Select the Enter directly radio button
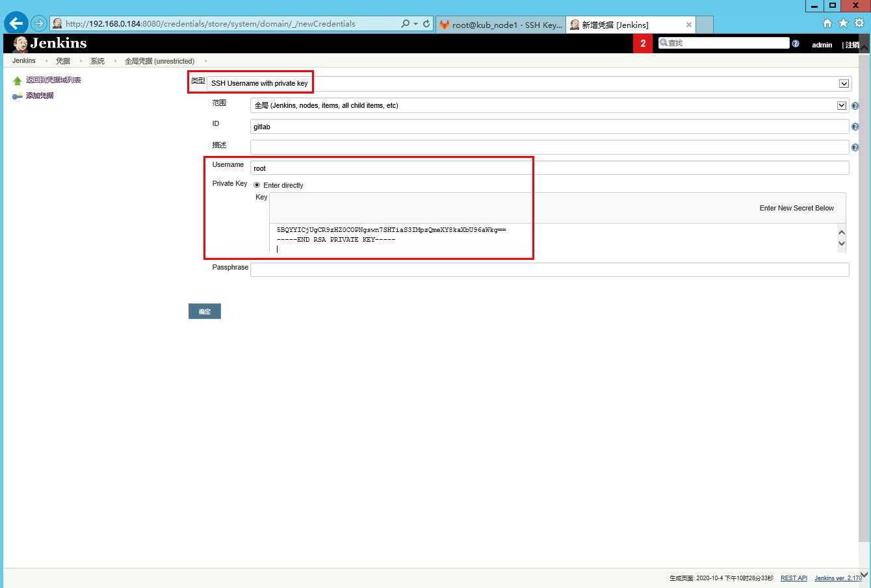This screenshot has height=588, width=871. (257, 185)
